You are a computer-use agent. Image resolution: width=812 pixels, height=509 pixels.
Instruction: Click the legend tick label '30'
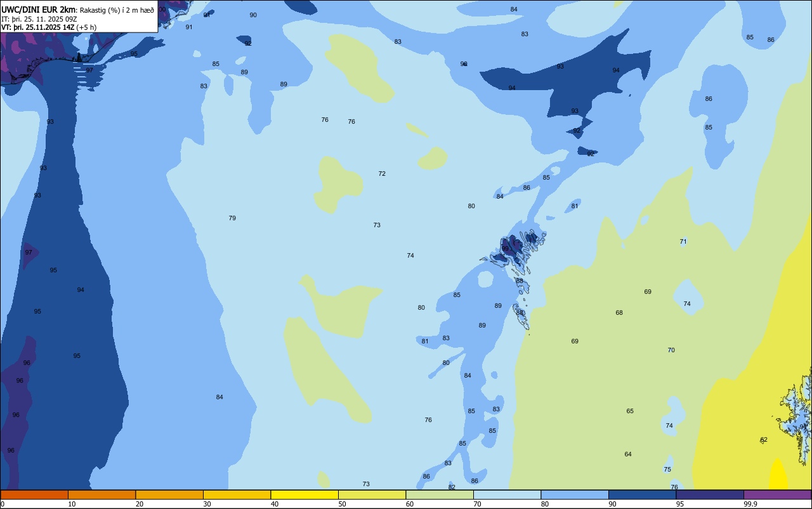click(207, 504)
